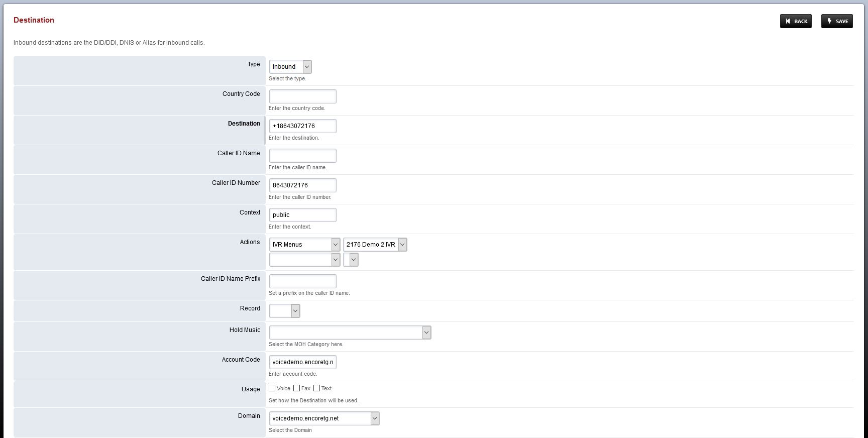Focus the Caller ID Name input

click(x=302, y=156)
